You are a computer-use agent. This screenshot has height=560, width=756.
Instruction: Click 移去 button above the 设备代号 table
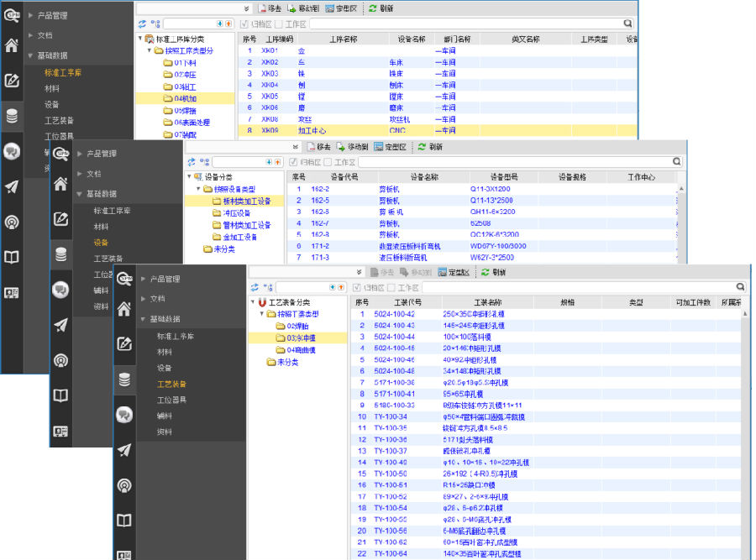click(x=317, y=146)
